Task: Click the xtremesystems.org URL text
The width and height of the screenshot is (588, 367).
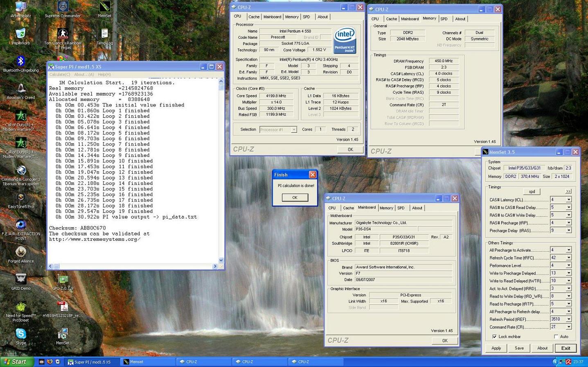Action: pos(95,239)
